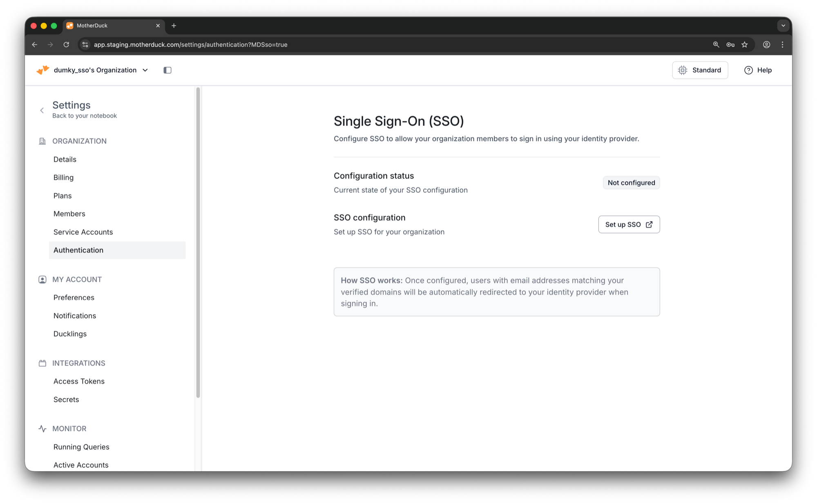
Task: Click the MotherDuck duck logo
Action: pos(42,70)
